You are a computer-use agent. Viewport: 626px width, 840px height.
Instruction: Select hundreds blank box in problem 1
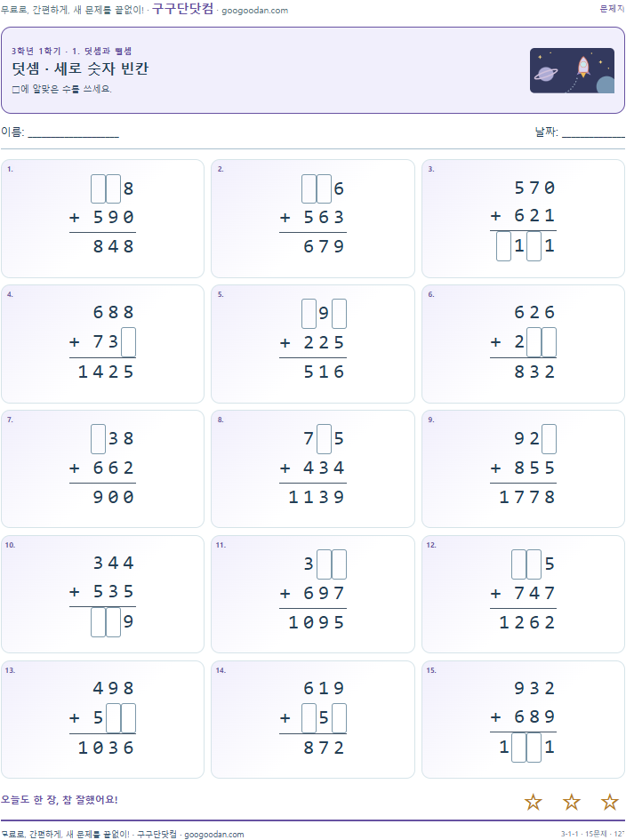(x=98, y=188)
